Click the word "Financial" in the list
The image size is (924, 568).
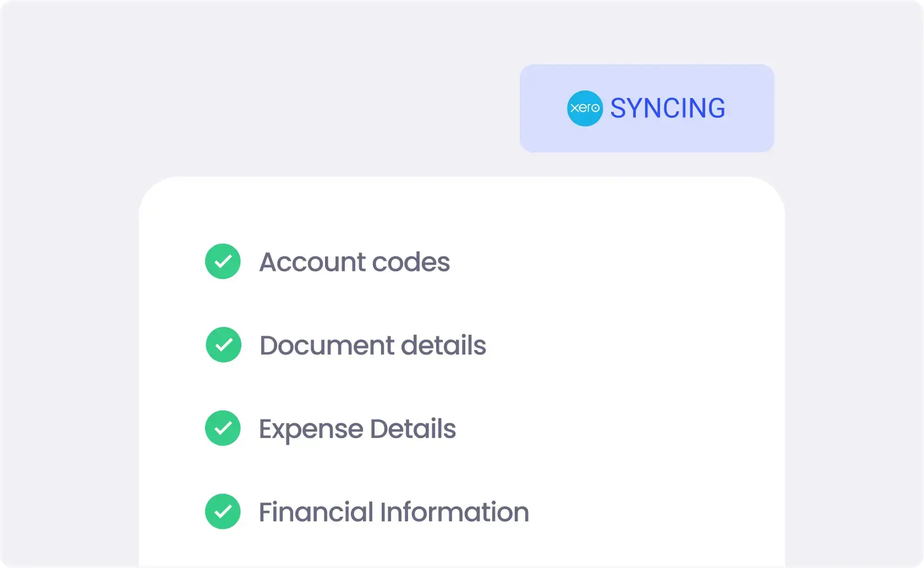(316, 512)
